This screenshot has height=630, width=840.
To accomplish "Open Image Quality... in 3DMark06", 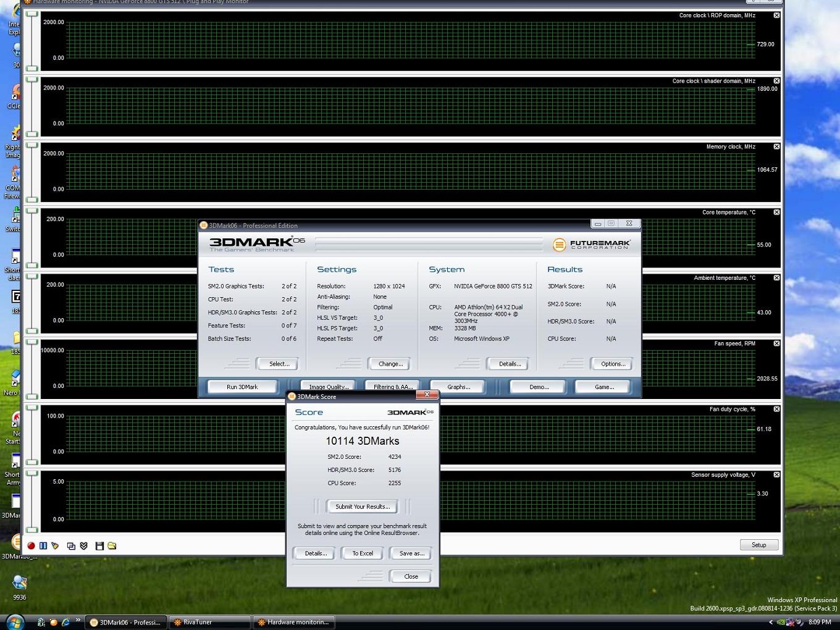I will pos(329,386).
